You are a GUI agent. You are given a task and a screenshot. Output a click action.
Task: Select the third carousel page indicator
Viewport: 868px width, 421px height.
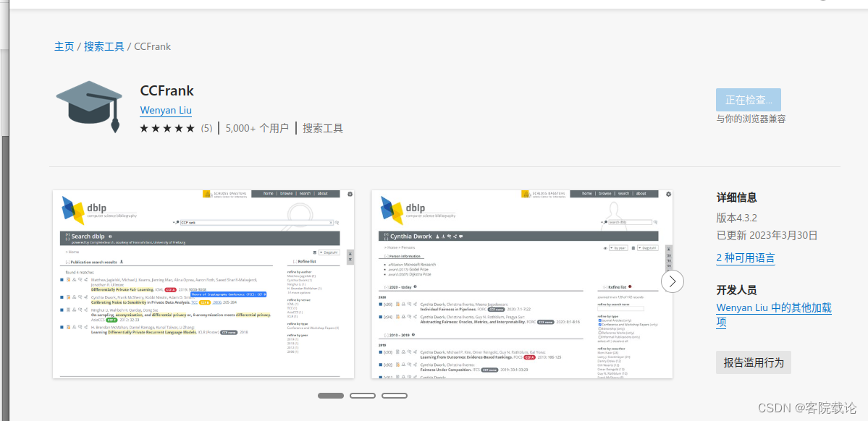(x=395, y=396)
